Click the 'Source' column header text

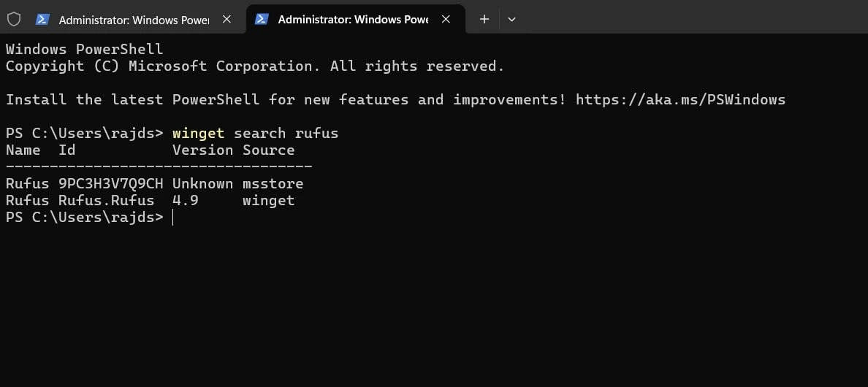tap(268, 150)
